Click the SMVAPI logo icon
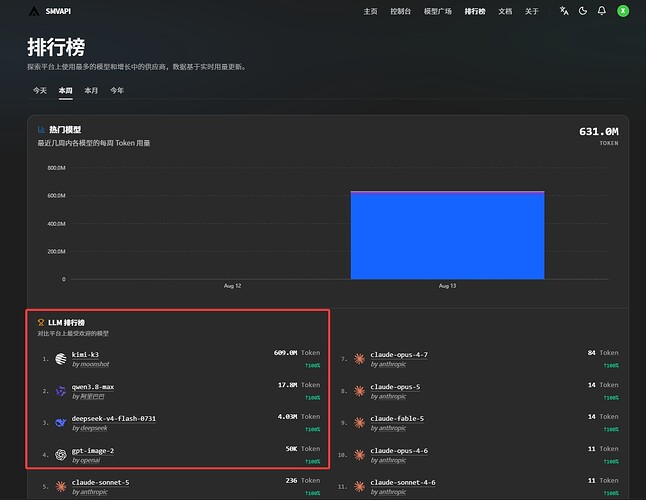The width and height of the screenshot is (646, 500). [x=34, y=11]
